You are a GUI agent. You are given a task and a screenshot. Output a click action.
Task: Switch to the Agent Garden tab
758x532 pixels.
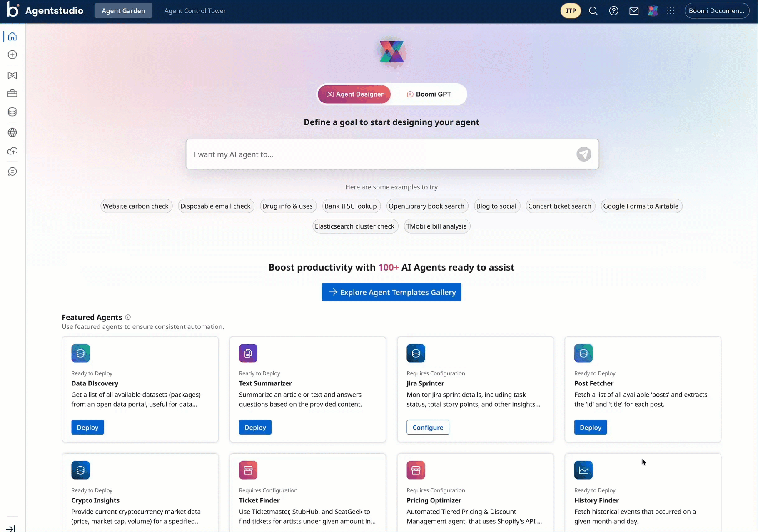[x=123, y=11]
